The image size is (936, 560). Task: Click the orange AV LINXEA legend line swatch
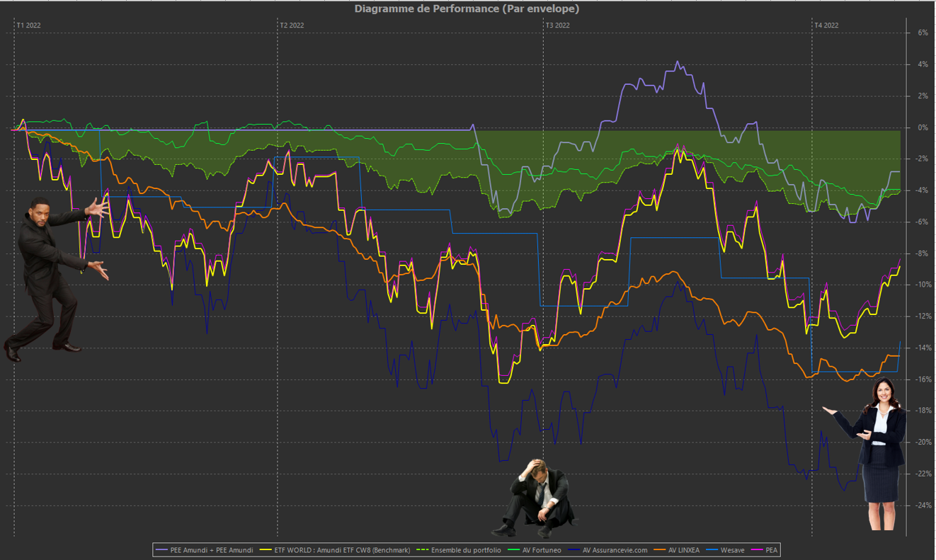click(x=660, y=550)
